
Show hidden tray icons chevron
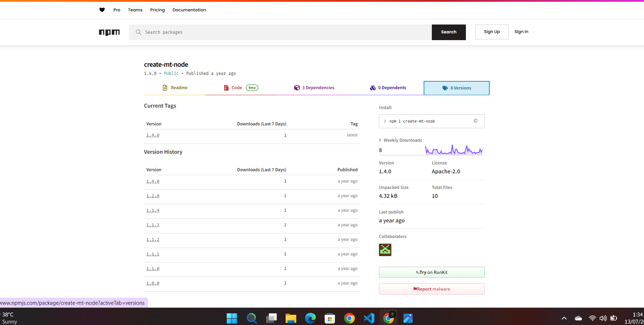pyautogui.click(x=564, y=318)
